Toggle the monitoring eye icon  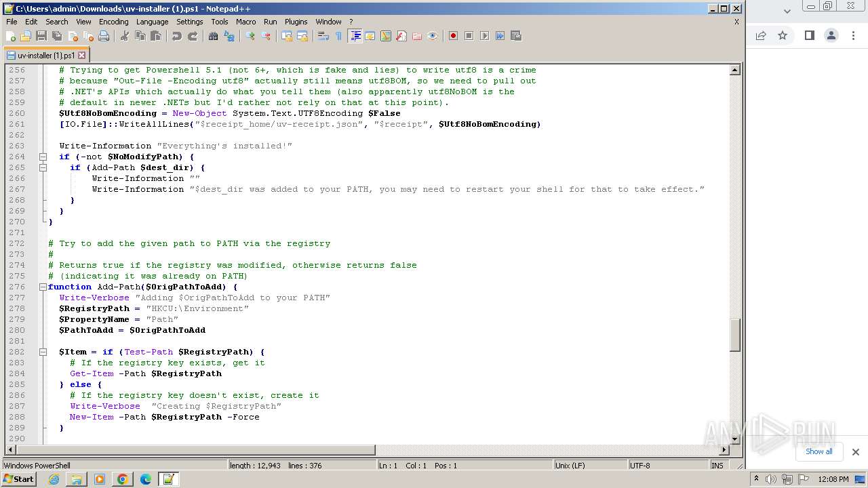pos(433,36)
